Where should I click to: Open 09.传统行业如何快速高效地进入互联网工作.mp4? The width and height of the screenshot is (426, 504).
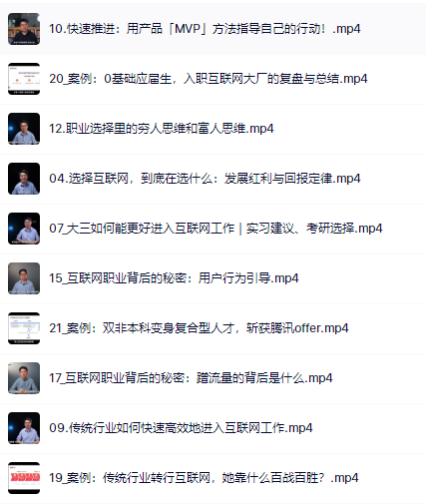[181, 428]
